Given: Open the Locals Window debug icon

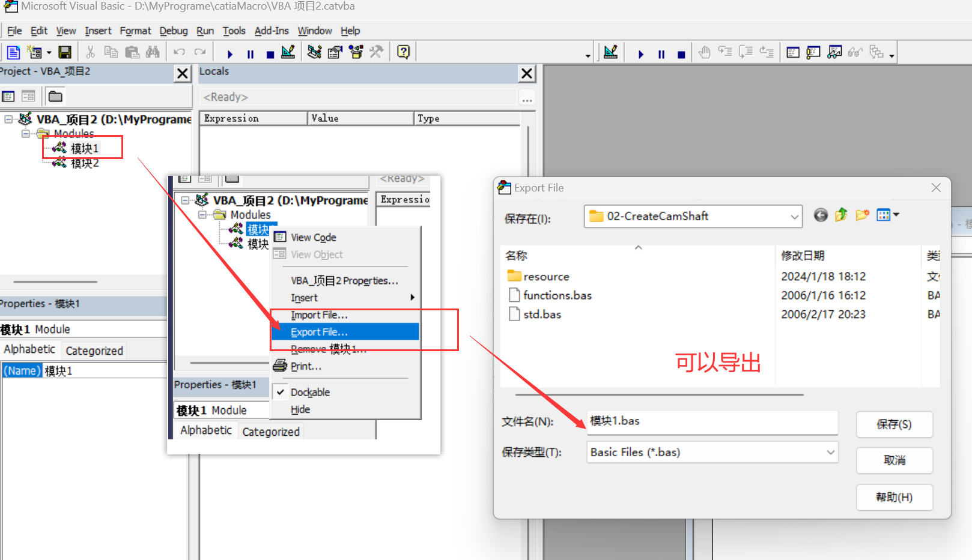Looking at the screenshot, I should click(x=793, y=52).
